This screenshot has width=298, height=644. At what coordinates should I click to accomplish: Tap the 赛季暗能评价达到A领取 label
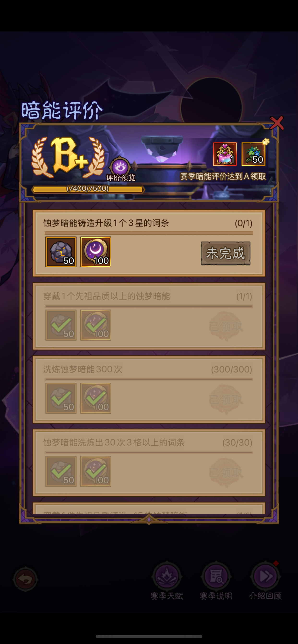(x=223, y=177)
